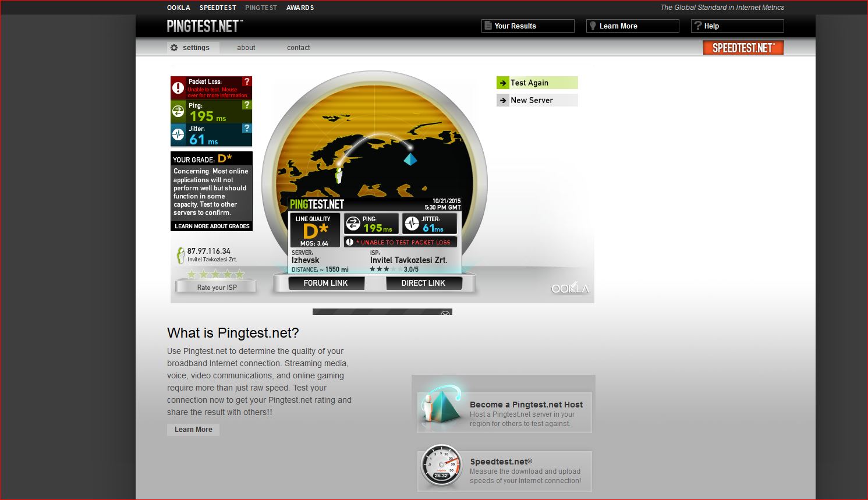Click the Packet Loss question mark help icon
The image size is (868, 500).
(x=247, y=81)
